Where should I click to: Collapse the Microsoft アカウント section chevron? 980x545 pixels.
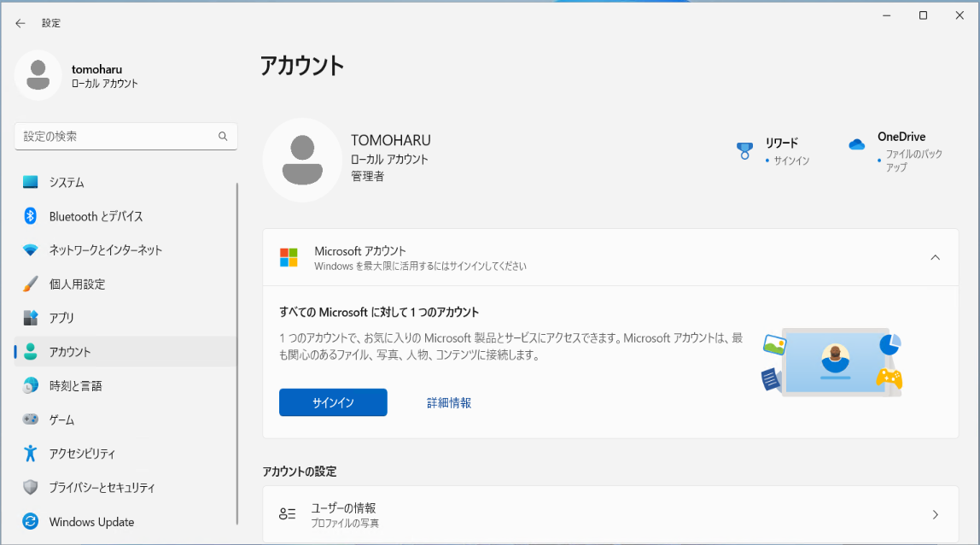click(935, 257)
